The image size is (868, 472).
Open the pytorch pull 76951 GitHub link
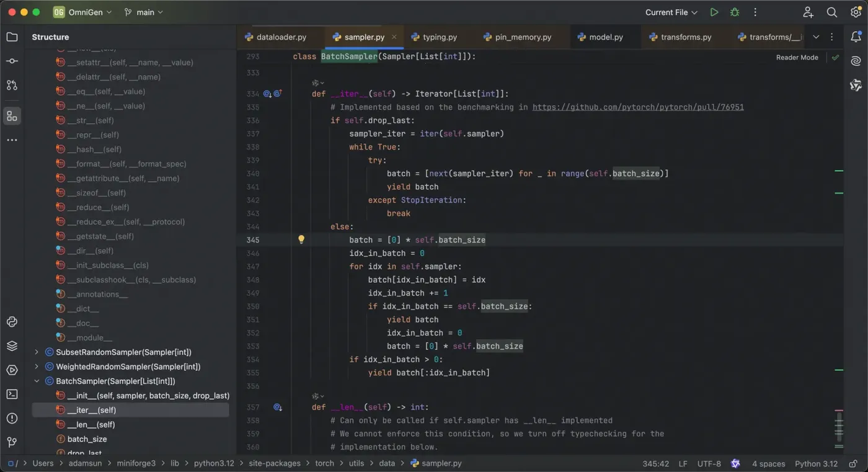click(638, 107)
